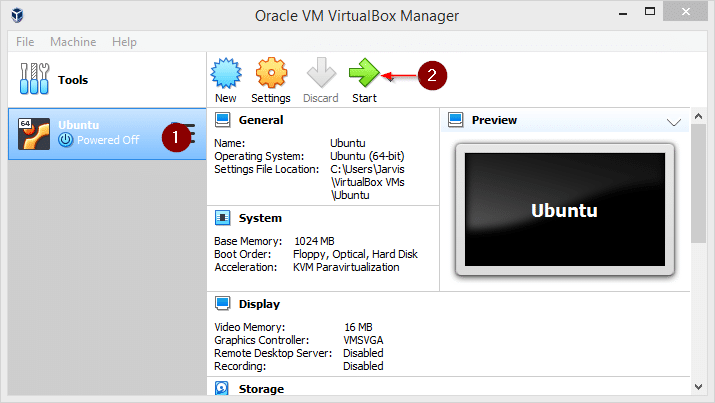Click the Ubuntu preview thumbnail
This screenshot has height=403, width=715.
[564, 210]
